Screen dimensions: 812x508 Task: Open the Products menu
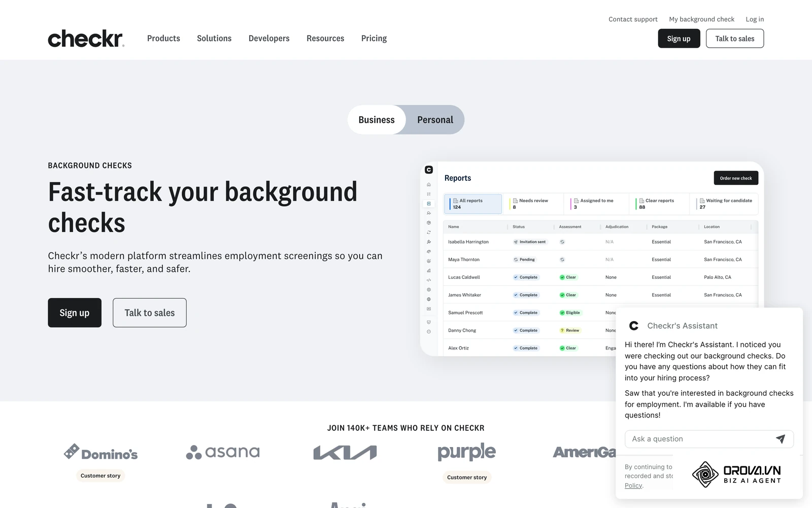(x=163, y=39)
